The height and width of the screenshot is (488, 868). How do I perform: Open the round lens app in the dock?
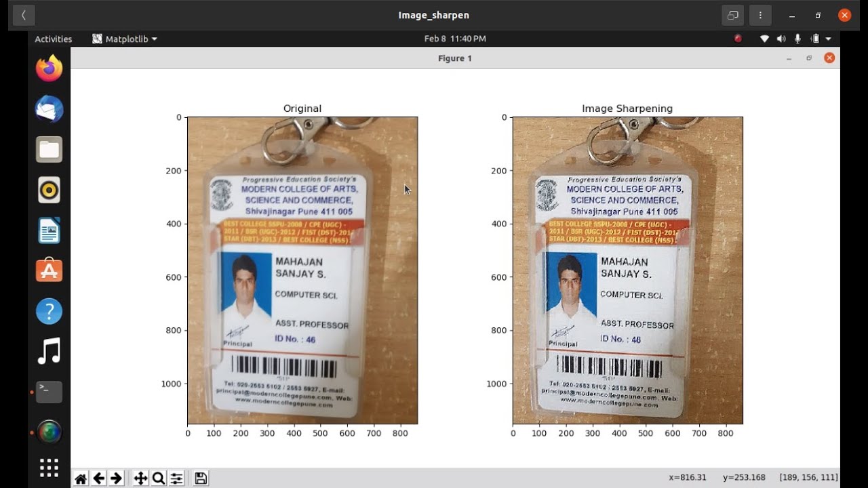50,432
